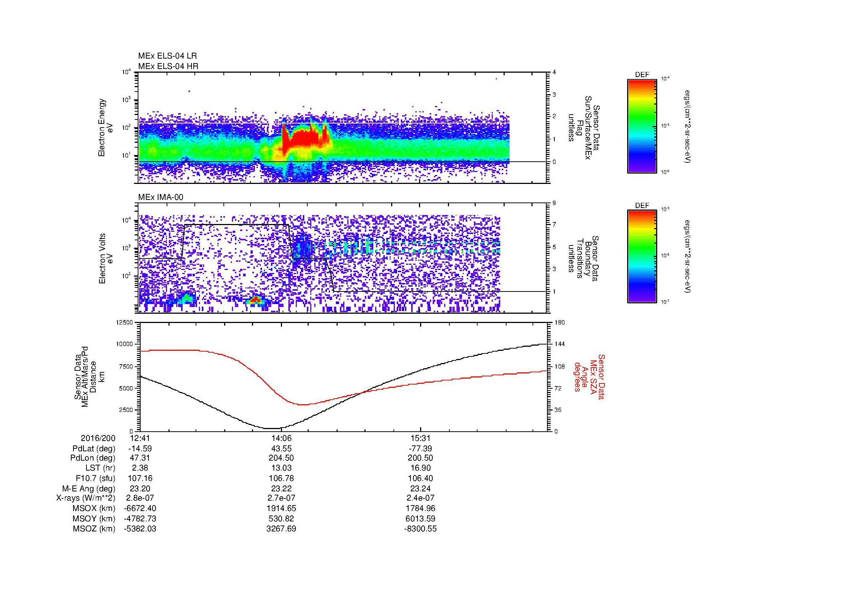The height and width of the screenshot is (613, 868).
Task: Click the MSOZ value 3267.69
Action: coord(281,529)
